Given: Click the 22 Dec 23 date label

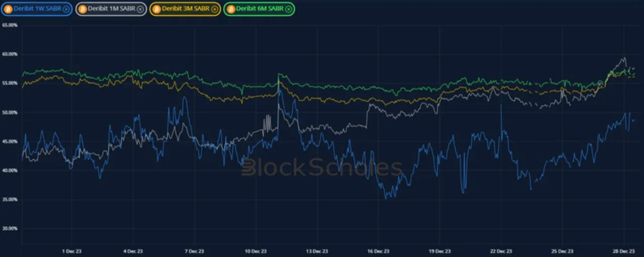Looking at the screenshot, I should pyautogui.click(x=501, y=250).
